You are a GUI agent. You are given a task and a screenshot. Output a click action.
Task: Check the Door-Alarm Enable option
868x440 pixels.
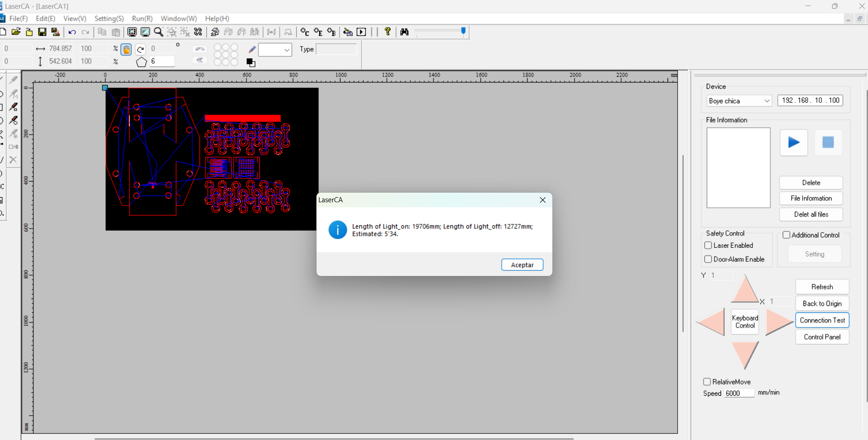coord(708,259)
